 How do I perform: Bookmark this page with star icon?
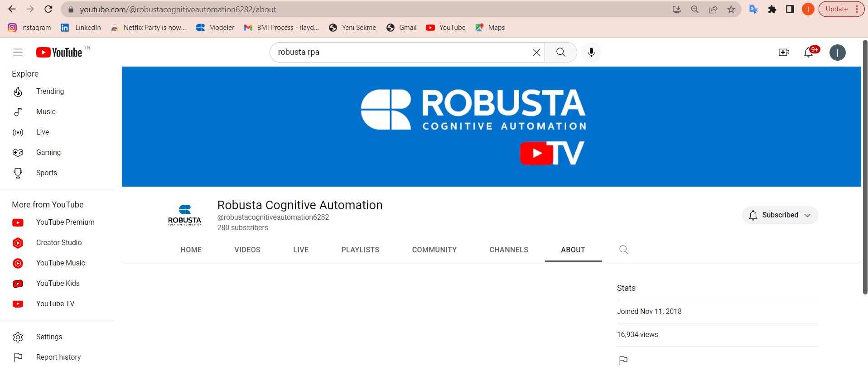[731, 10]
